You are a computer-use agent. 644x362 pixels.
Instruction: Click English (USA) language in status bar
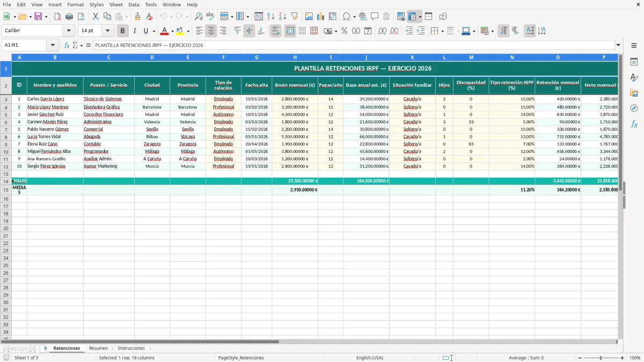(x=370, y=358)
